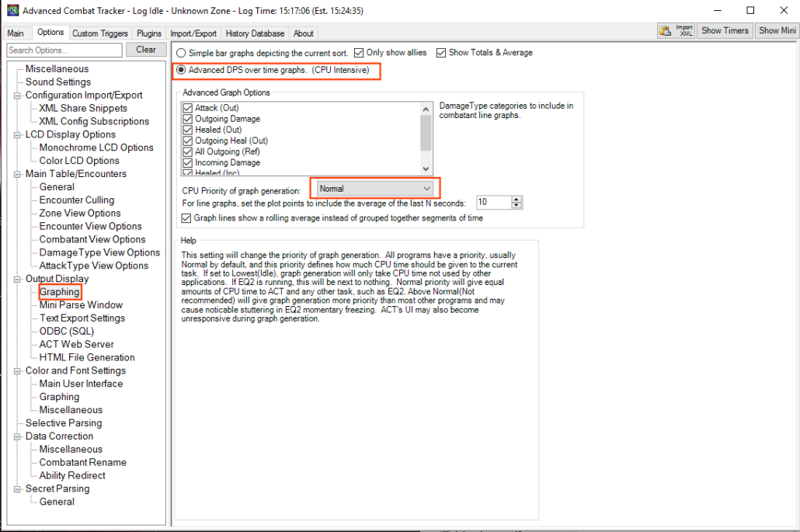Toggle the Only show allies checkbox
Image resolution: width=800 pixels, height=532 pixels.
pyautogui.click(x=359, y=53)
